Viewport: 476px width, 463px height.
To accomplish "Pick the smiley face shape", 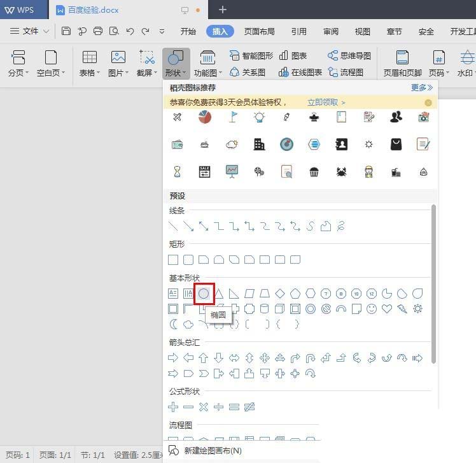I will 372,309.
